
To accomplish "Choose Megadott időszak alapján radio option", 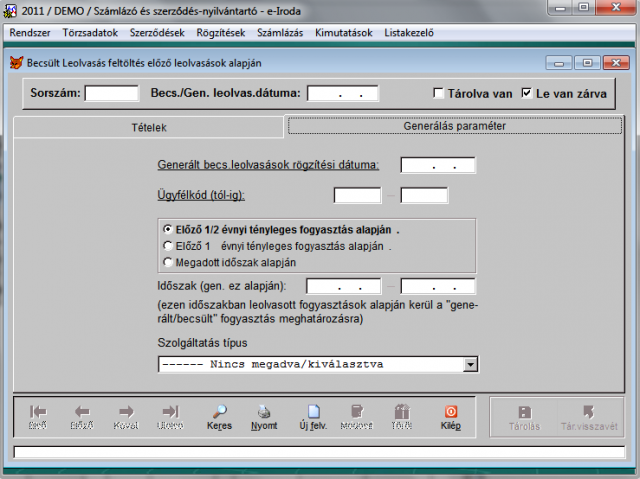I will (x=167, y=261).
